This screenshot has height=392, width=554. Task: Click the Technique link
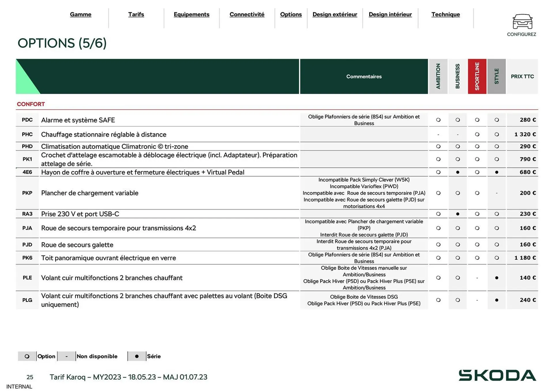click(x=446, y=14)
